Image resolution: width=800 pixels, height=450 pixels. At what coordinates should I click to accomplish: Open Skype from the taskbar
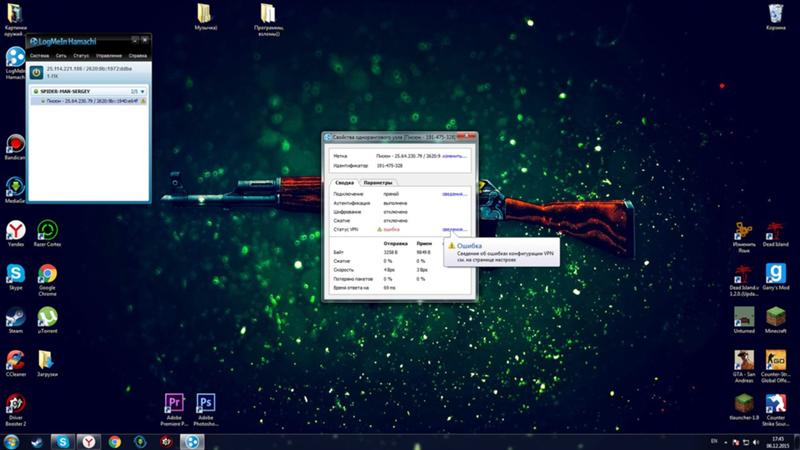[x=63, y=442]
